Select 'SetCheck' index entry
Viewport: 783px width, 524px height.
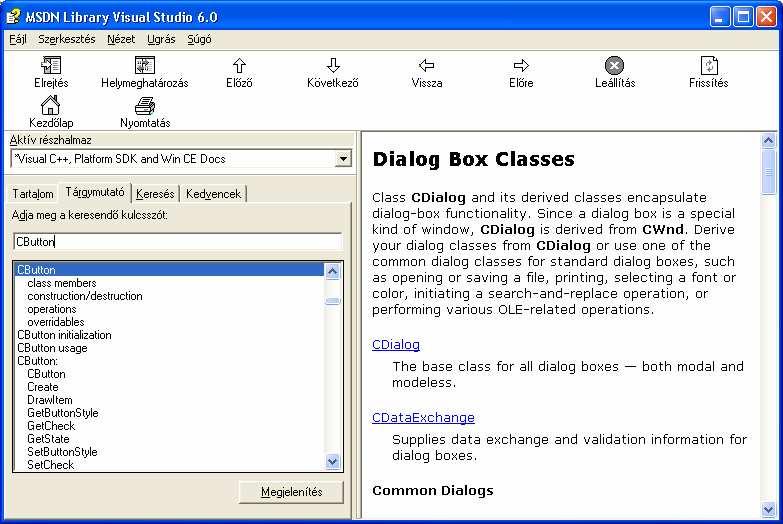(50, 465)
